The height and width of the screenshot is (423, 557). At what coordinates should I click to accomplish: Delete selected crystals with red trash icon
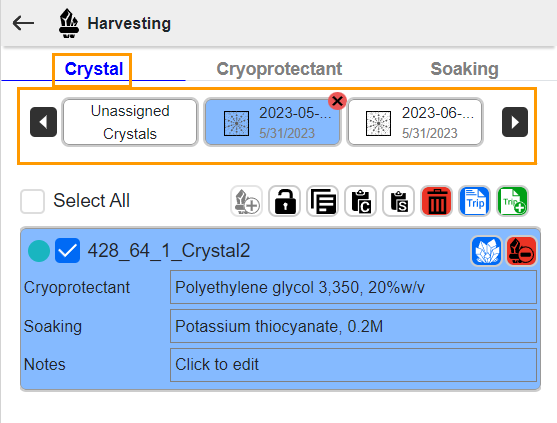pyautogui.click(x=437, y=201)
